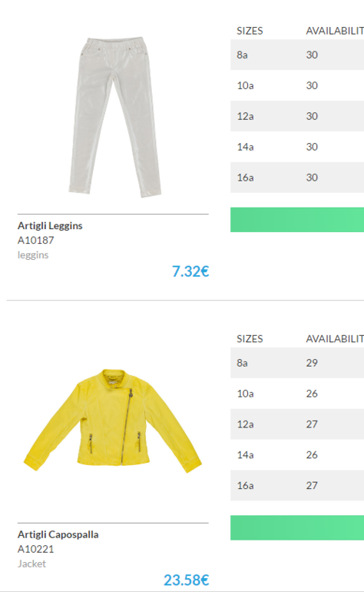The width and height of the screenshot is (364, 592).
Task: Click the green button under the leggings size table
Action: tap(297, 220)
